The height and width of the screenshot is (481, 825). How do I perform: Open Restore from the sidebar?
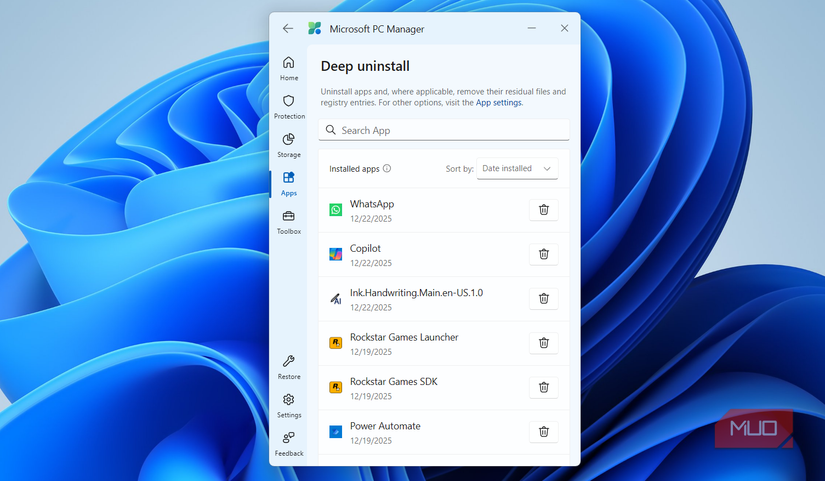pyautogui.click(x=289, y=367)
